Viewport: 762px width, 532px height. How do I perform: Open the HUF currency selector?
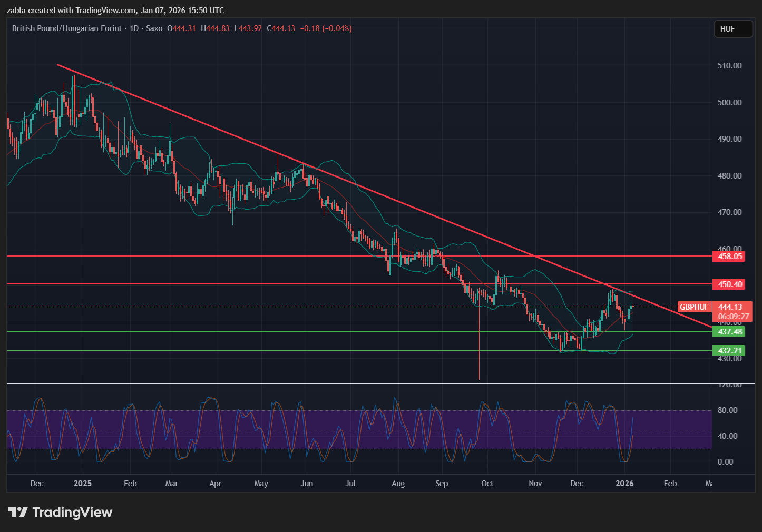coord(732,29)
